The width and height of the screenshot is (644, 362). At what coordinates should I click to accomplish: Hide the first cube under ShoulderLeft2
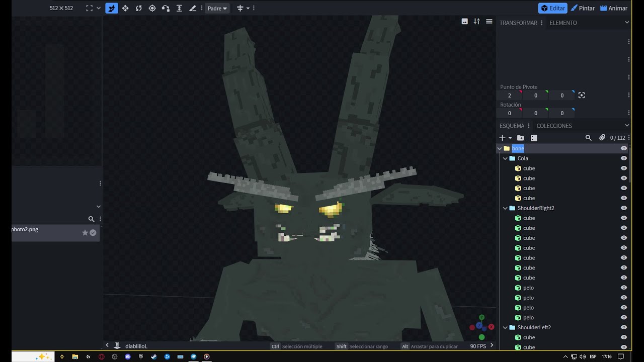click(x=624, y=337)
